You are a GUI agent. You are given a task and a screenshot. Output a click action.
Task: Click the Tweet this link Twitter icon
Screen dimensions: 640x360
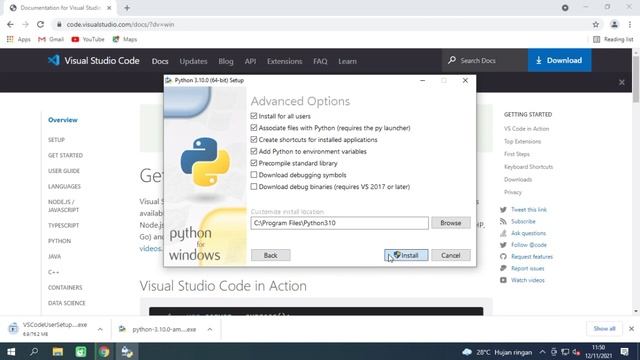point(503,210)
